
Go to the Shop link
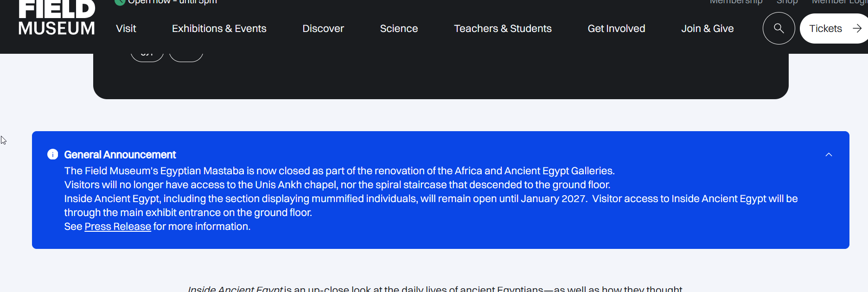pyautogui.click(x=787, y=2)
